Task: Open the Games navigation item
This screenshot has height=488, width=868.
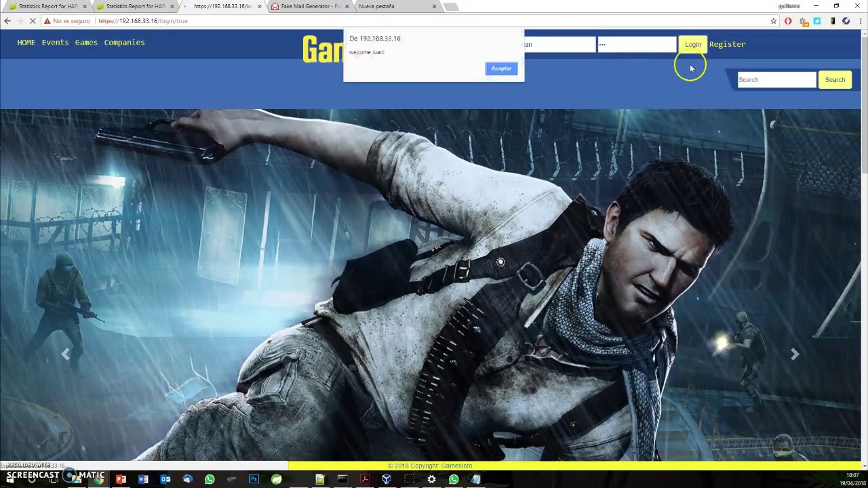Action: click(x=86, y=42)
